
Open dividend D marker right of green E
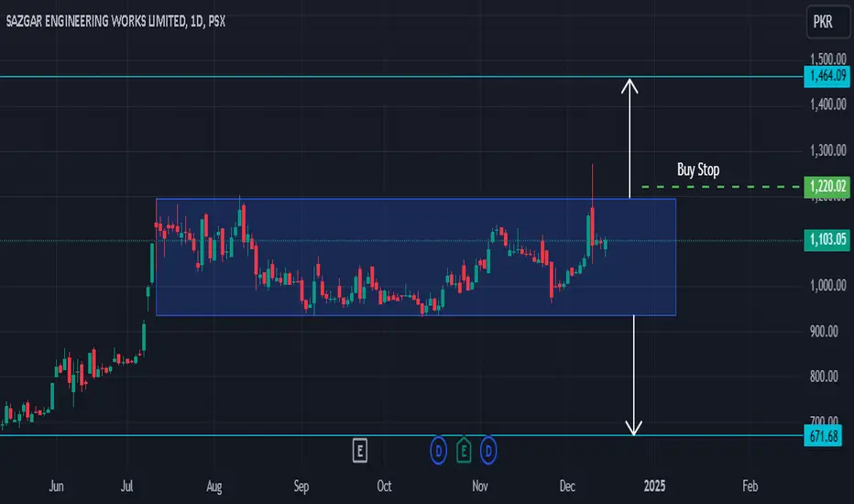488,451
